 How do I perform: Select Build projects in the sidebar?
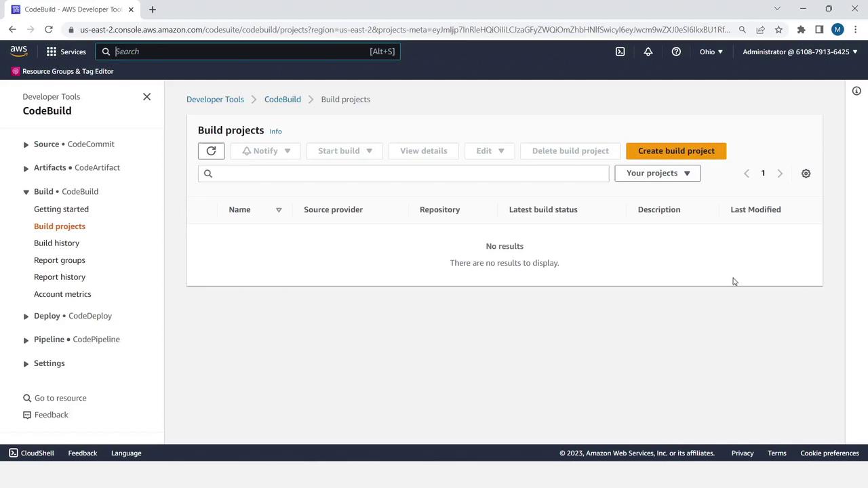(x=60, y=226)
